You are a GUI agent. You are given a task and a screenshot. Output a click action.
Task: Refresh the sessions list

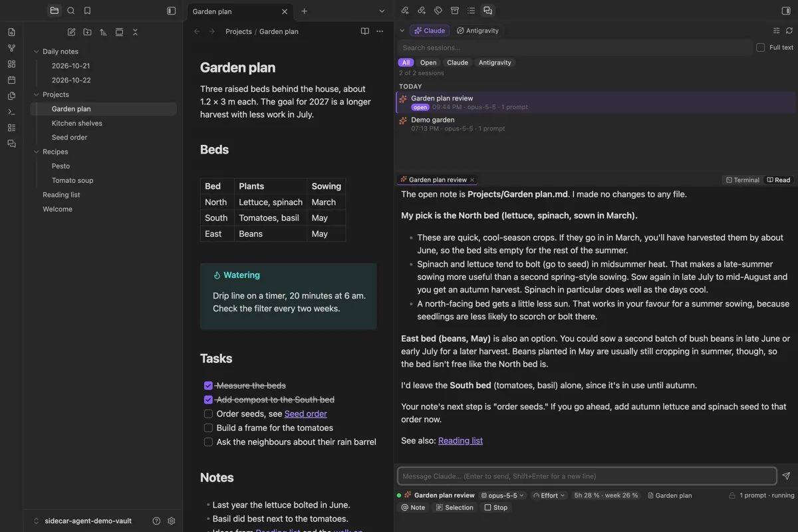point(789,31)
